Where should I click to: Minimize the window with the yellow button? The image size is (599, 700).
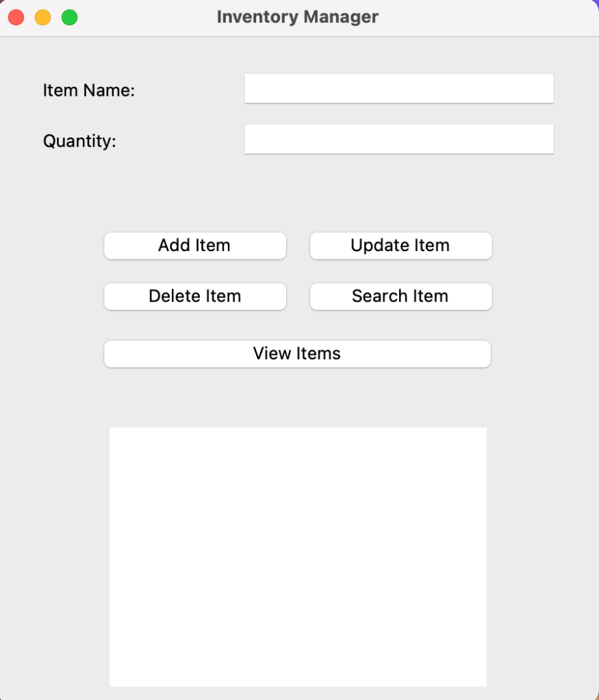(42, 17)
